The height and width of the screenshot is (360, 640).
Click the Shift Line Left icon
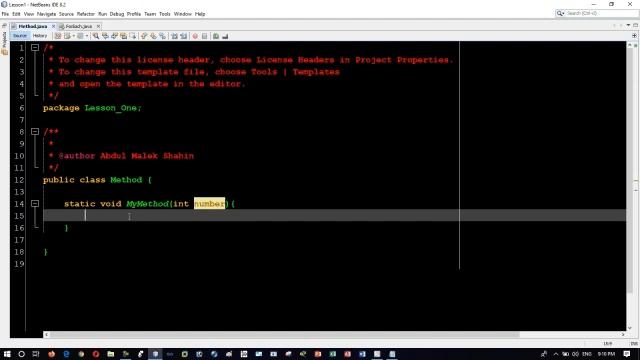[x=174, y=36]
